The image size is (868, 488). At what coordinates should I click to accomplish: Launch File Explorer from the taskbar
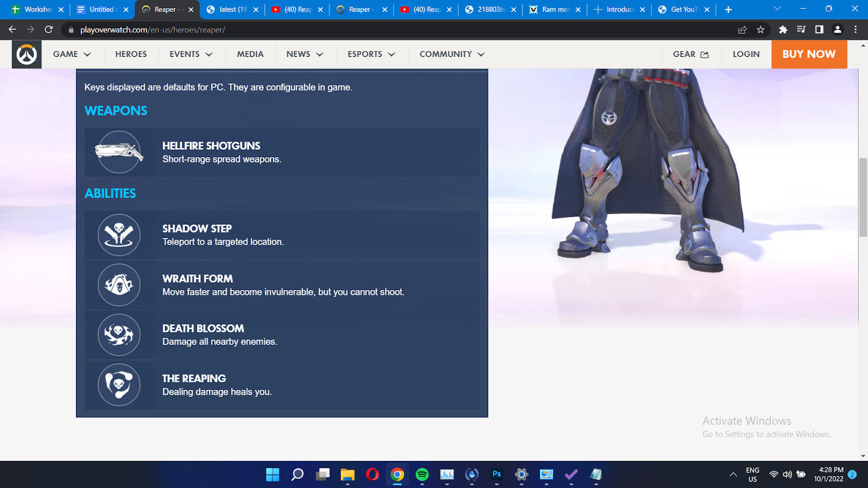coord(348,475)
